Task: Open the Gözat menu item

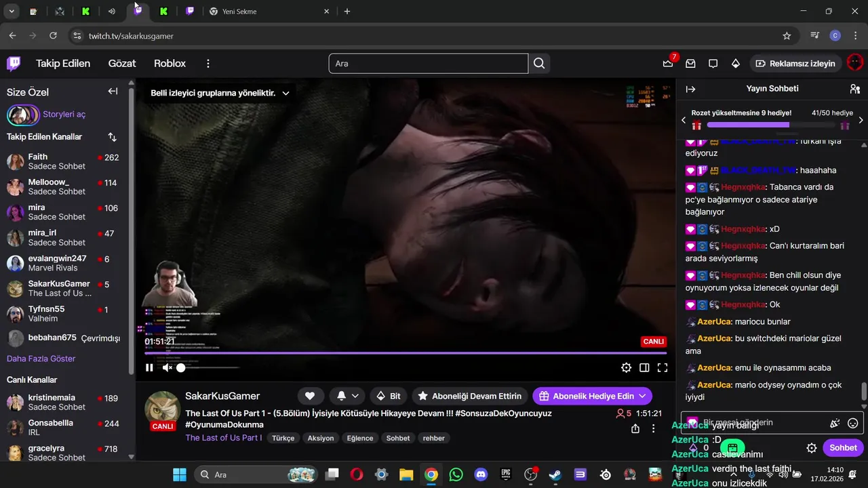Action: click(x=122, y=63)
